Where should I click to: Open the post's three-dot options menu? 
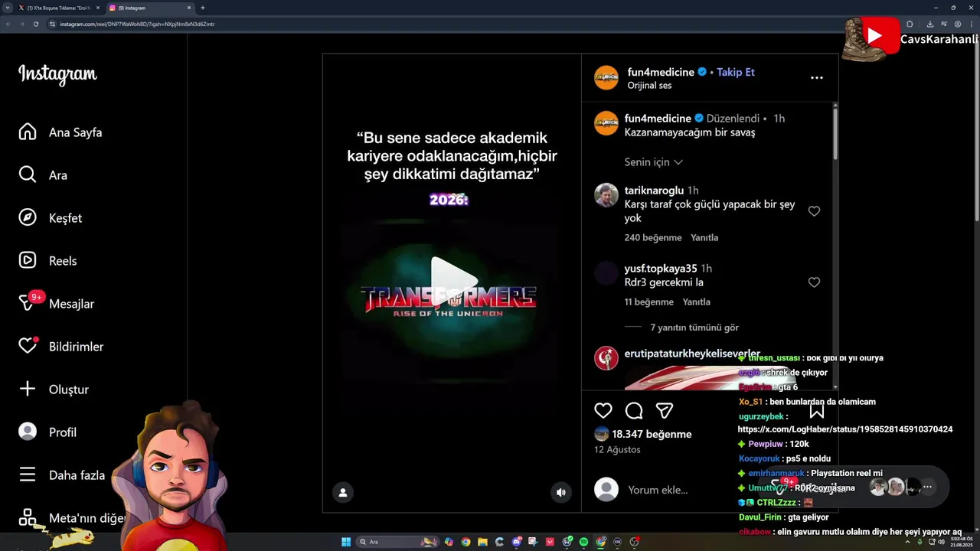[817, 78]
